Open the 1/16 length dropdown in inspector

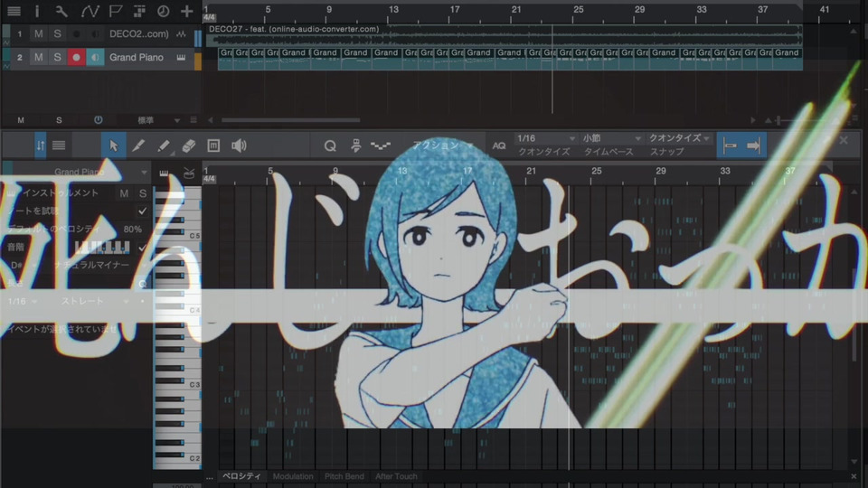point(22,301)
